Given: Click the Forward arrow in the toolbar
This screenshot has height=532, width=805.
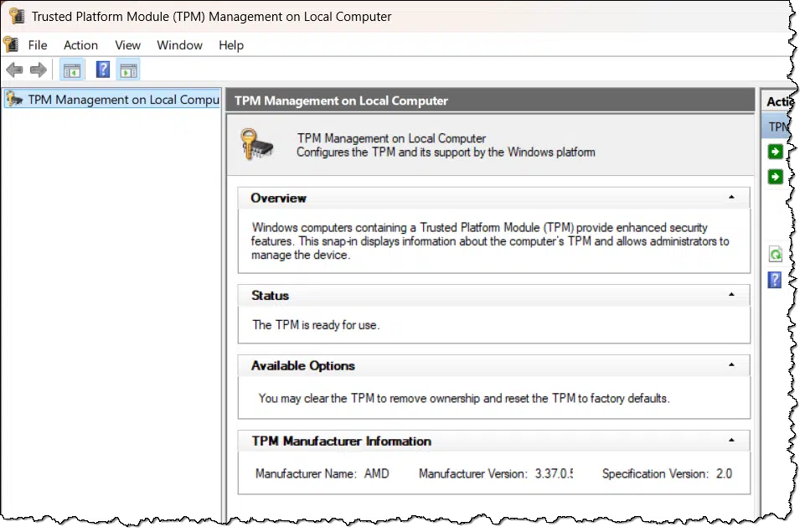Looking at the screenshot, I should [38, 70].
